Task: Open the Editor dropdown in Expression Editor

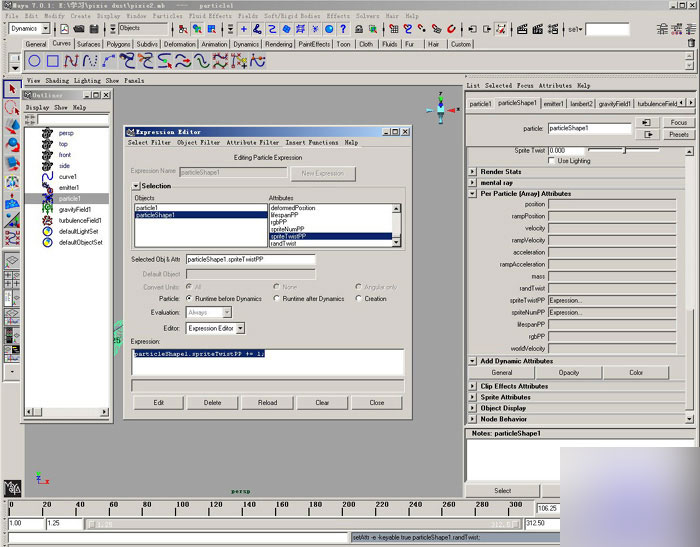Action: (214, 328)
